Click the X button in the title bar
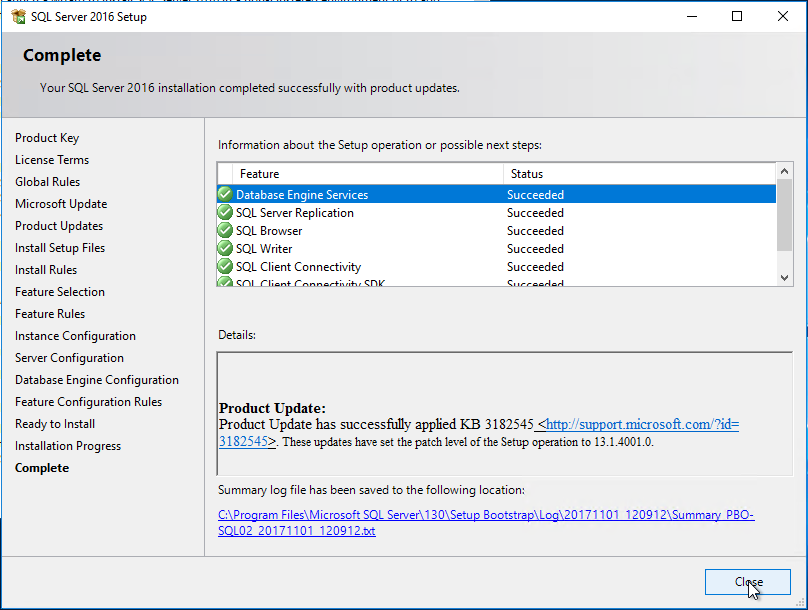 point(783,16)
